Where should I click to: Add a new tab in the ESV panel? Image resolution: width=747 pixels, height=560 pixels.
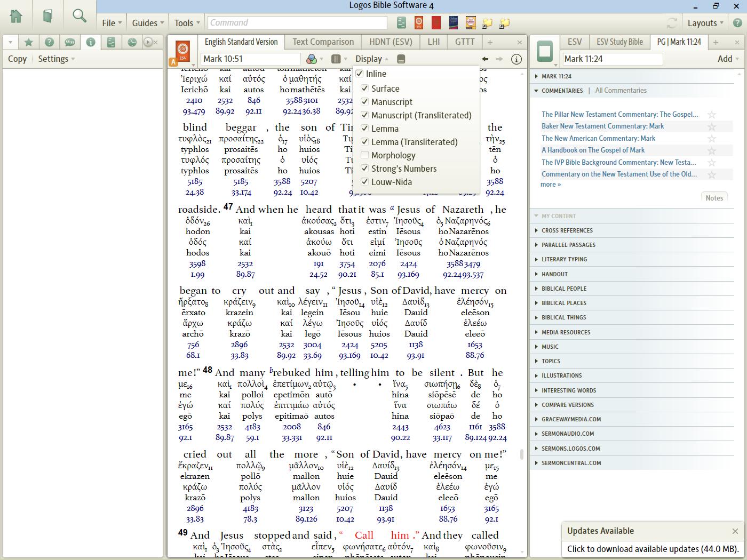(490, 42)
